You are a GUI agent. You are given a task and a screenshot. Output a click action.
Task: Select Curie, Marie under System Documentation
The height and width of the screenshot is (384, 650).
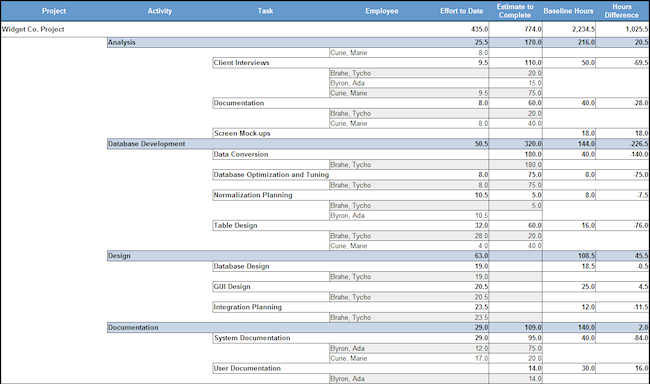(349, 358)
